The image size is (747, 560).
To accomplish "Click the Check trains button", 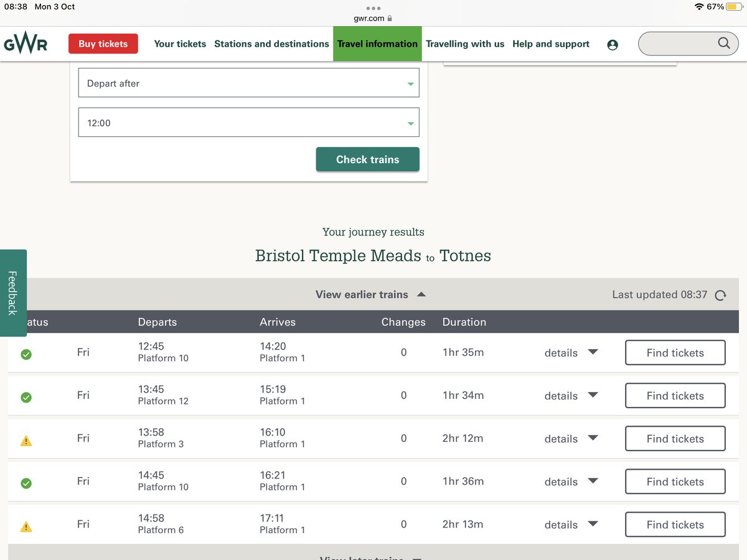I will click(x=368, y=159).
